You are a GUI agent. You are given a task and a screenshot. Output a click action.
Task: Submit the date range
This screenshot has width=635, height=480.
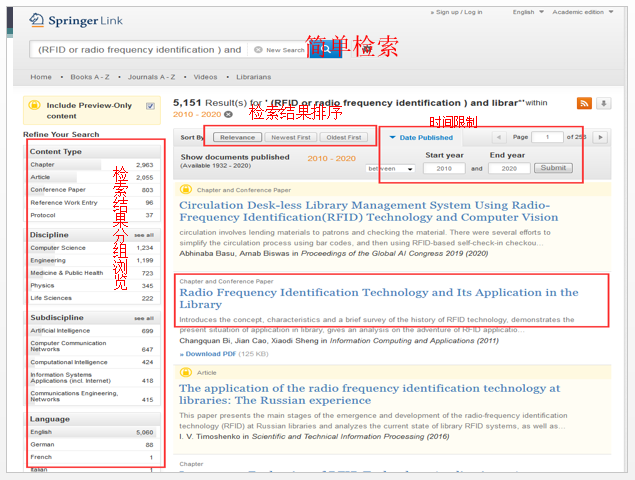tap(553, 168)
